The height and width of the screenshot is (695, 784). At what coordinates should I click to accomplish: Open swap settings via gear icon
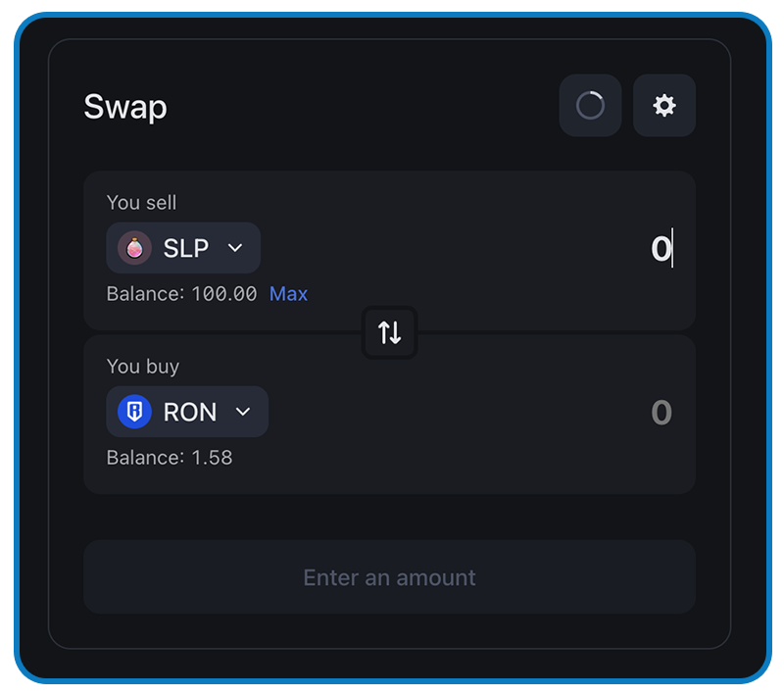(664, 106)
